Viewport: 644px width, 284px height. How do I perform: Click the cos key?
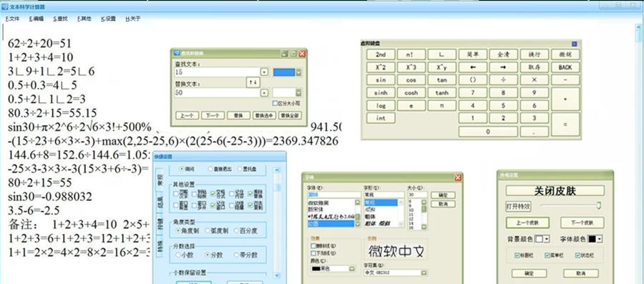pyautogui.click(x=411, y=80)
